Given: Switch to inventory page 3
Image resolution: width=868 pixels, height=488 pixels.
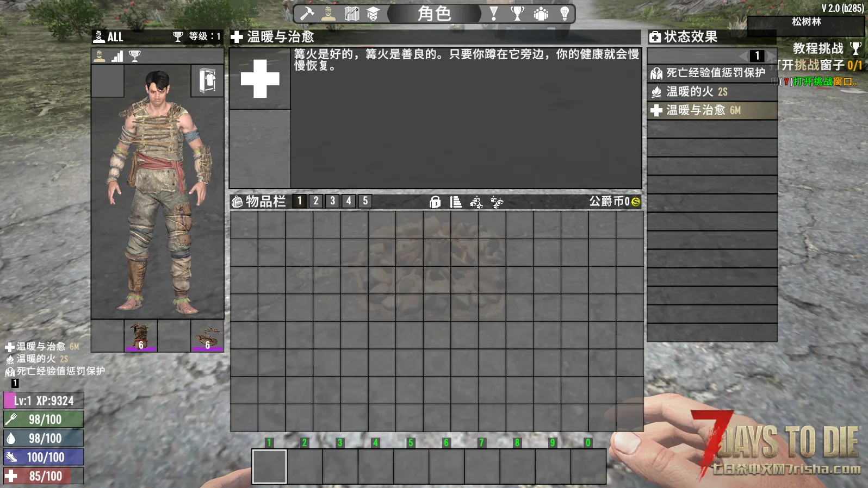Looking at the screenshot, I should (x=332, y=201).
